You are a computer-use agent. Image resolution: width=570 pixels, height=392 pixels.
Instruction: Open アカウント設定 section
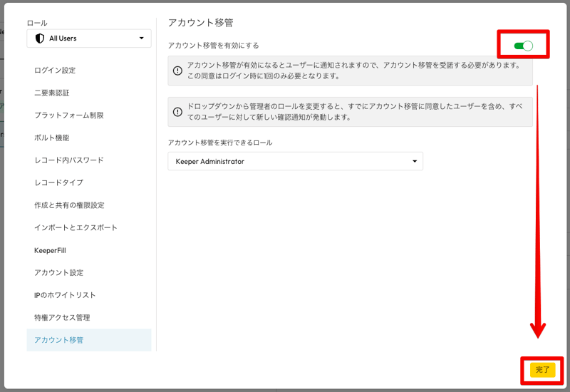(x=58, y=272)
